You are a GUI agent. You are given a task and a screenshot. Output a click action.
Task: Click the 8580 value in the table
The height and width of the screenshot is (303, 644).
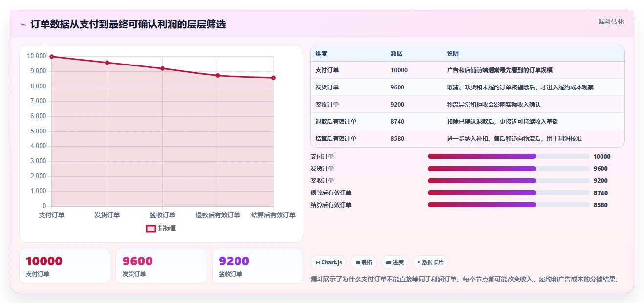398,139
